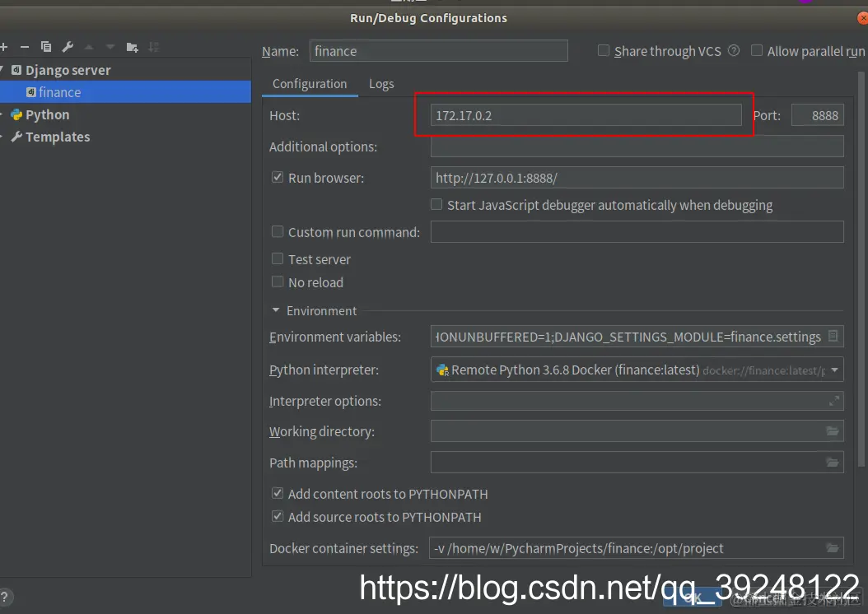
Task: Click Additional options input field
Action: 637,147
